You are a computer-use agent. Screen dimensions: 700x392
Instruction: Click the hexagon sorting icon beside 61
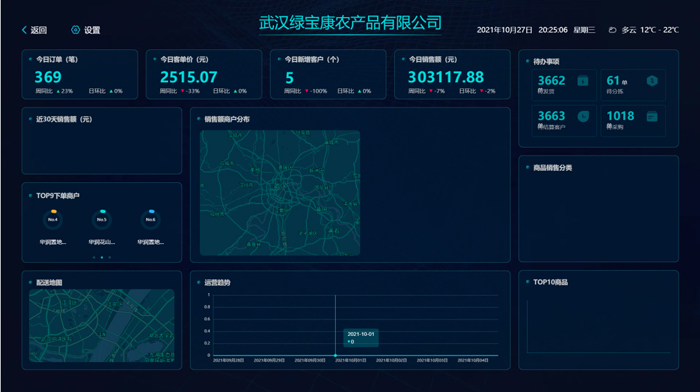pyautogui.click(x=652, y=81)
